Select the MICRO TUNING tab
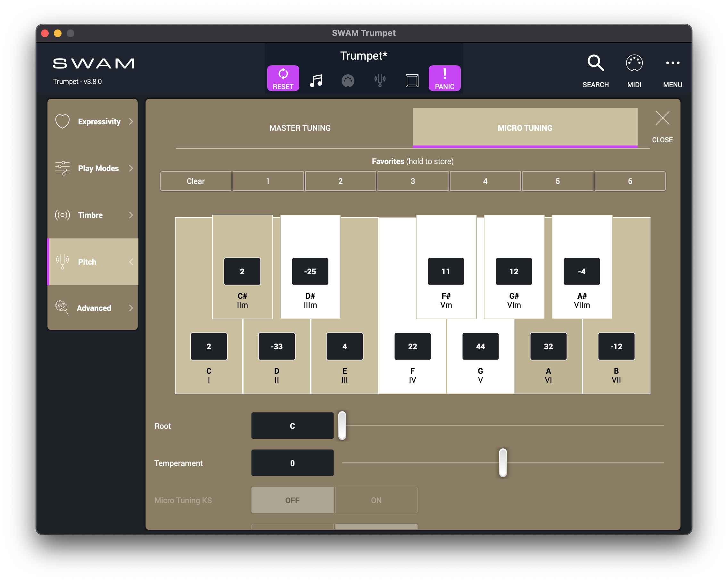 pos(525,128)
